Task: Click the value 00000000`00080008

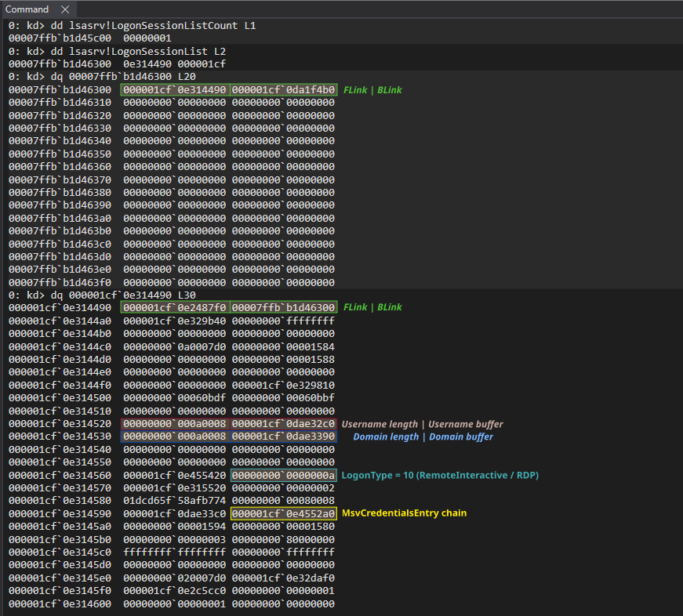Action: tap(283, 501)
